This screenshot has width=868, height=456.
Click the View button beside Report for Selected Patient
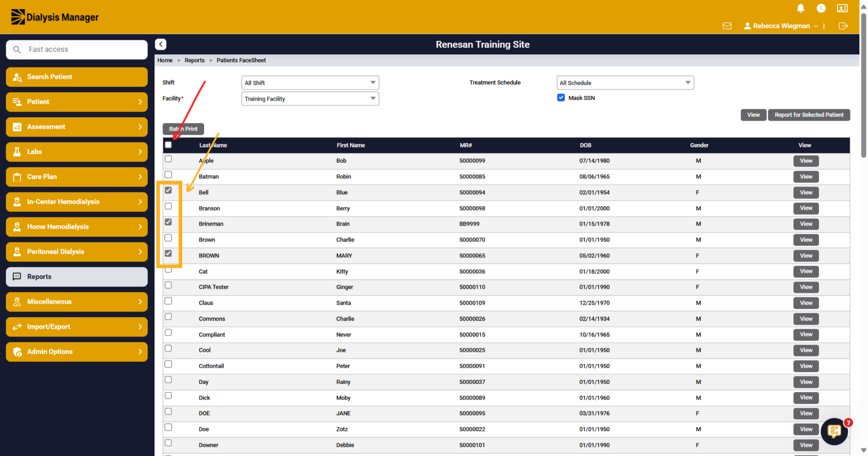coord(753,115)
